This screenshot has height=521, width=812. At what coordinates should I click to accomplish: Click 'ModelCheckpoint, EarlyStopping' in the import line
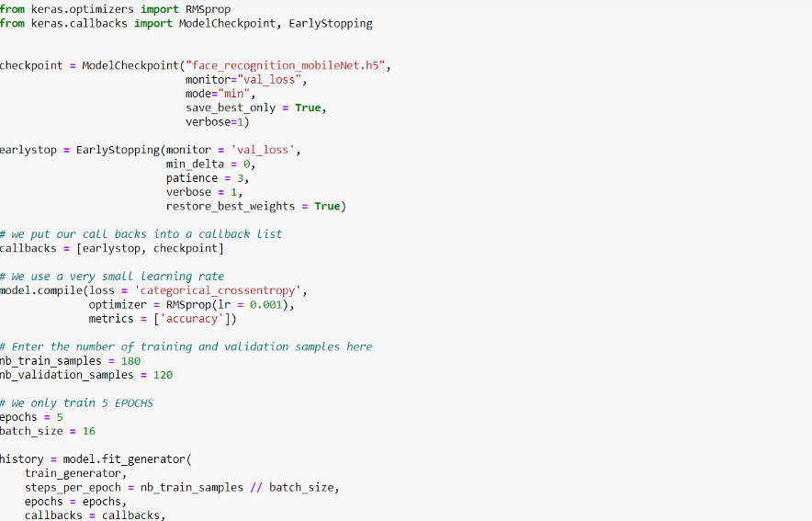pos(276,23)
